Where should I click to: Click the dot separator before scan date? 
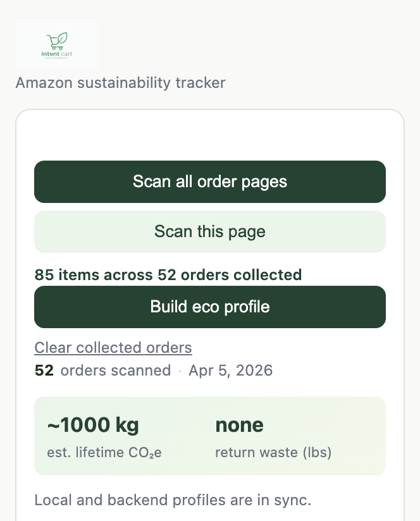pyautogui.click(x=180, y=371)
